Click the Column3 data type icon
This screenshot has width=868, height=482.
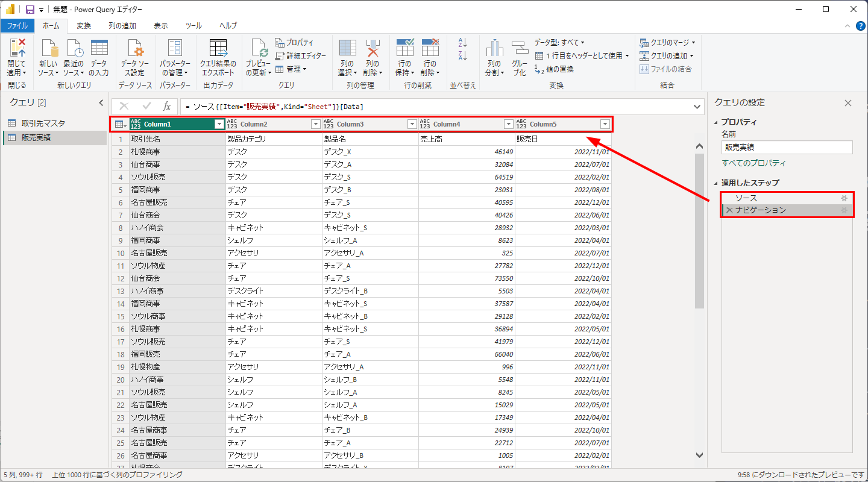pos(329,124)
